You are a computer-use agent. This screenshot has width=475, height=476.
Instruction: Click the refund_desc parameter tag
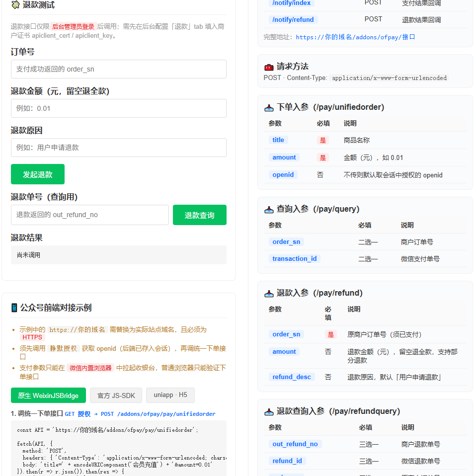[292, 377]
